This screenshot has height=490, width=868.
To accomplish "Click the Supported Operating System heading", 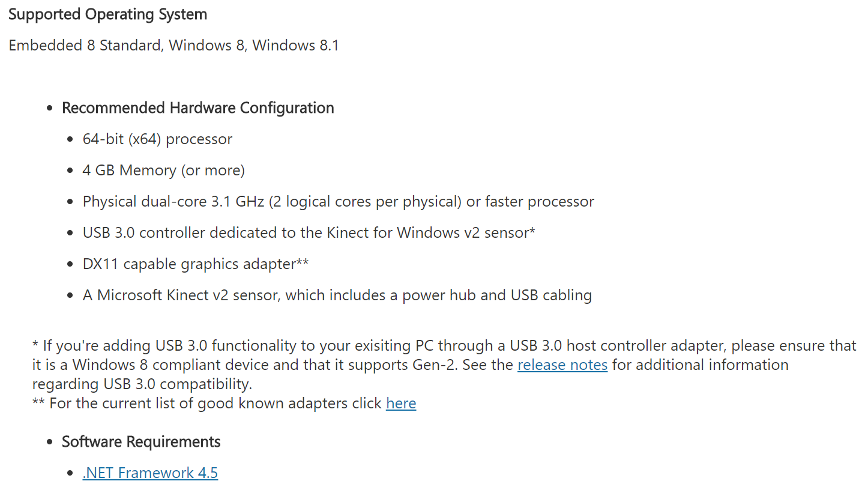I will pos(108,14).
